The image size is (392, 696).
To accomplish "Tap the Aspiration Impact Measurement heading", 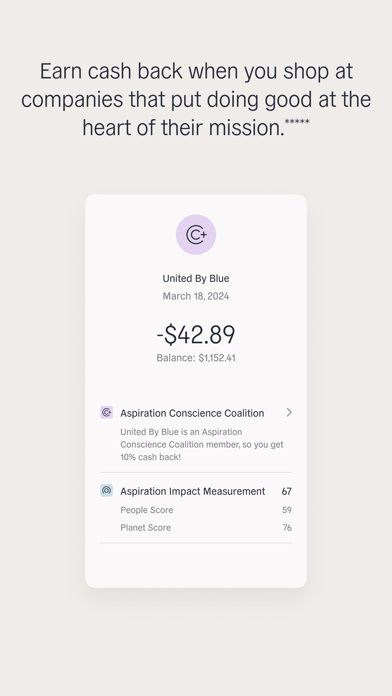I will click(x=193, y=491).
